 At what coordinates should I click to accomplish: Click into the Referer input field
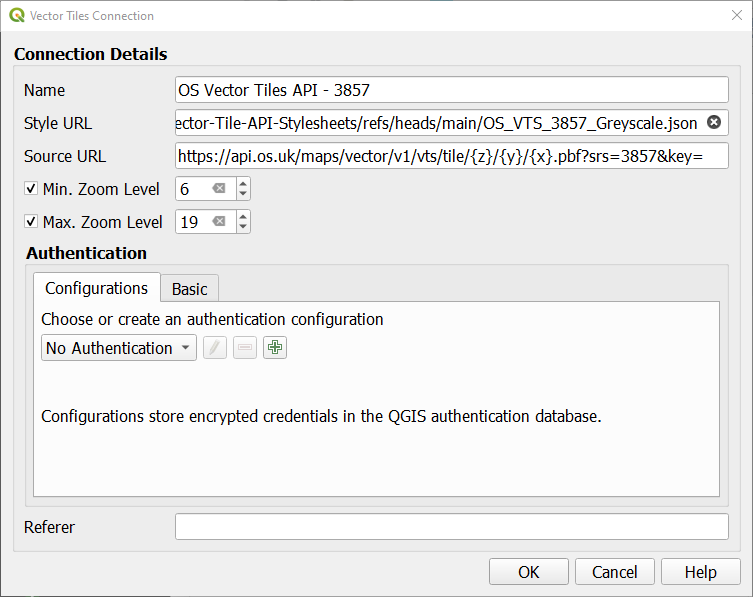click(x=451, y=526)
